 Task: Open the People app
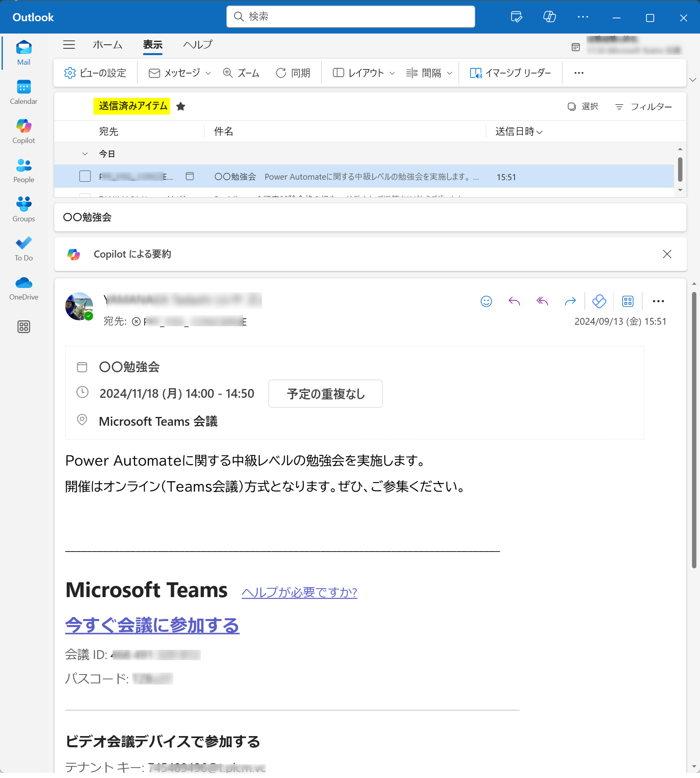(x=24, y=170)
